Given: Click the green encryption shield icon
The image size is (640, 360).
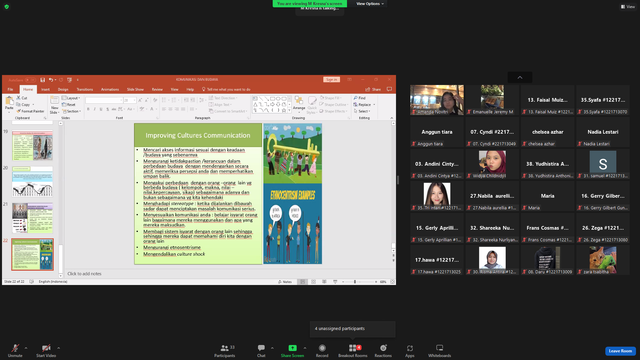Looking at the screenshot, I should (x=7, y=7).
